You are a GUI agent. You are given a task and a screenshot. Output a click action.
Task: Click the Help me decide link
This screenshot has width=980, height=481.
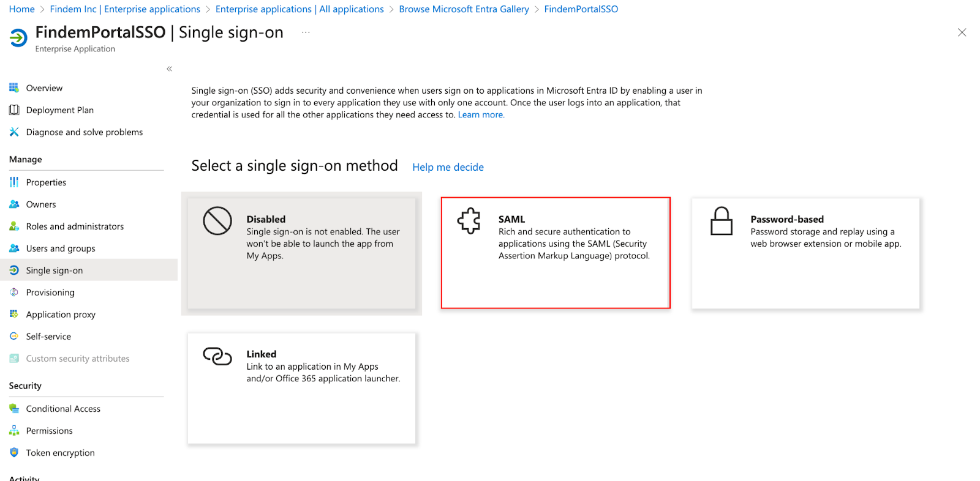point(448,167)
